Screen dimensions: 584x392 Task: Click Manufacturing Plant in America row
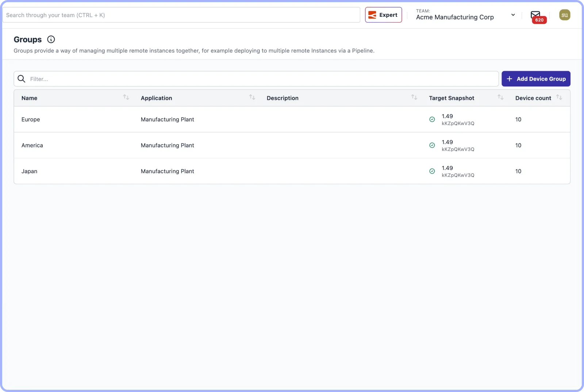(x=168, y=145)
